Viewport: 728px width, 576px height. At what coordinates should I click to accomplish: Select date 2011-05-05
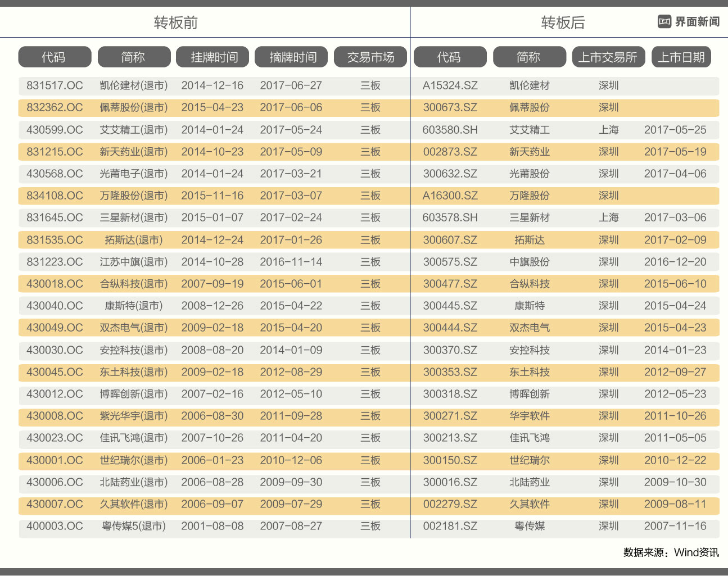click(675, 438)
